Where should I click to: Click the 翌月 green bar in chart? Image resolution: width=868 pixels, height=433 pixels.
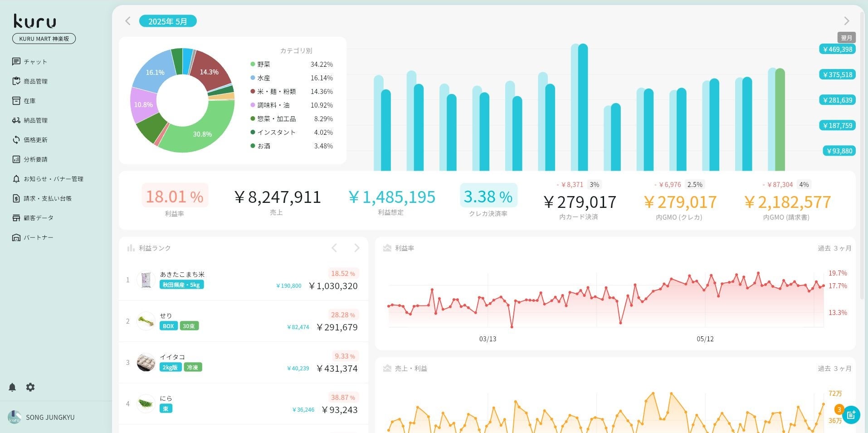[x=780, y=120]
